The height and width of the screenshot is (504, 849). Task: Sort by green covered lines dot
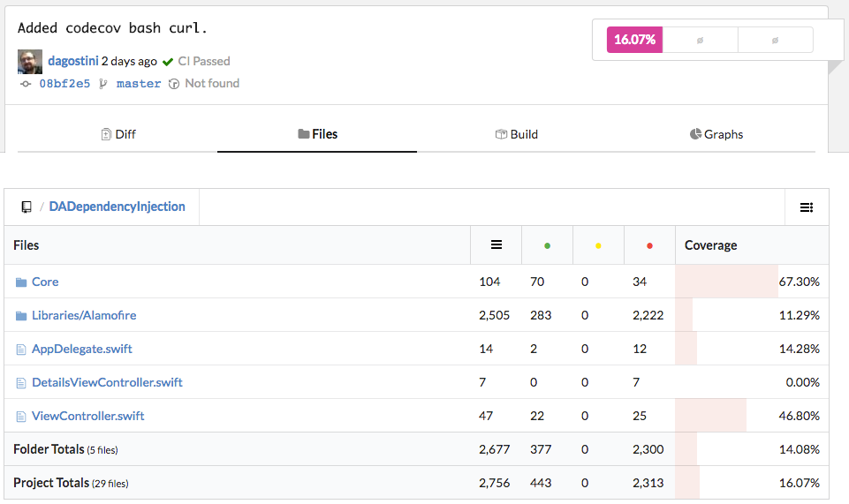tap(547, 245)
